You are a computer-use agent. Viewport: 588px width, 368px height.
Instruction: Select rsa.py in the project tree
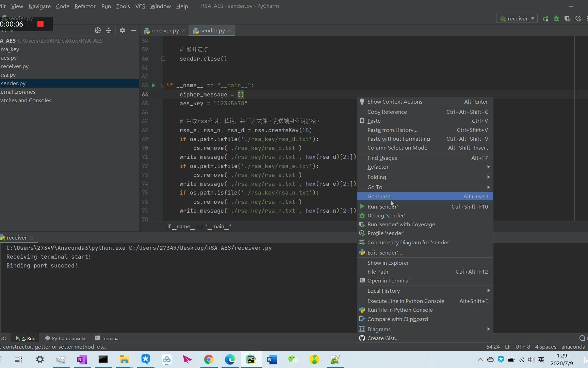9,75
